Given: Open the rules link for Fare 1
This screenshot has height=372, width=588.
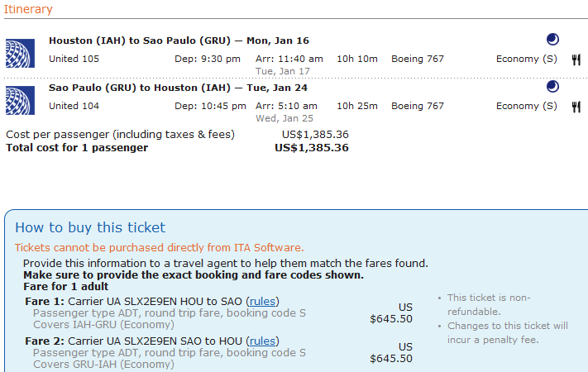Looking at the screenshot, I should point(262,301).
